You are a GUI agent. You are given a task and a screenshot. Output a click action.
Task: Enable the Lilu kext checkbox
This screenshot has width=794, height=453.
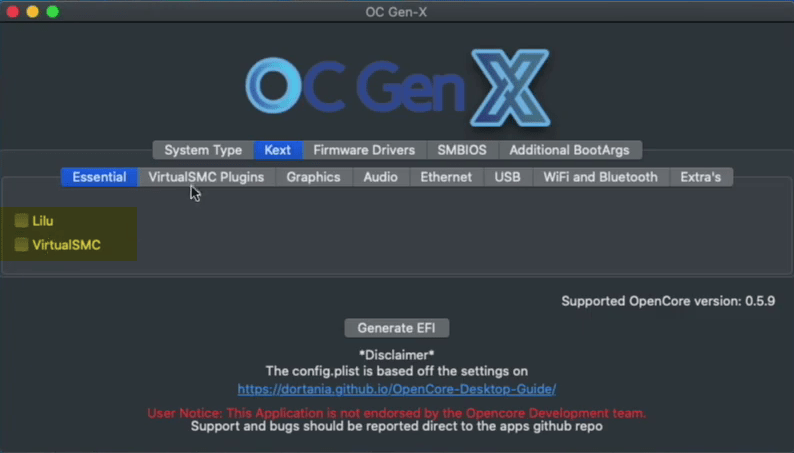coord(21,221)
